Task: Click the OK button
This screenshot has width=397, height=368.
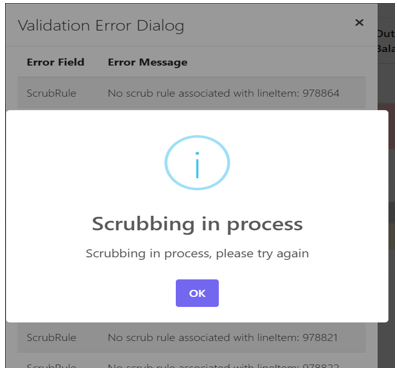Action: 197,293
